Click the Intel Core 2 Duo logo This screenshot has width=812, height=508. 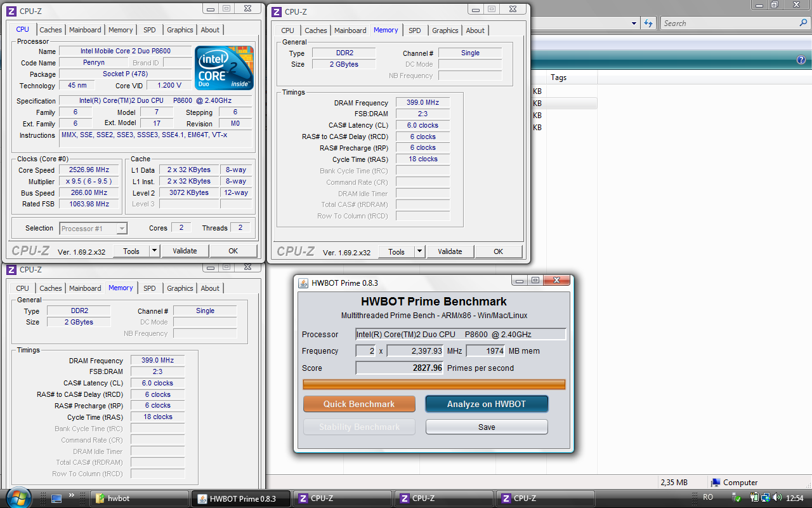(x=225, y=67)
